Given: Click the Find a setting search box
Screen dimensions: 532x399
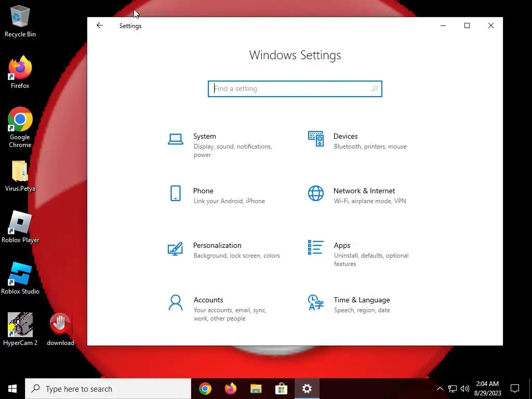Looking at the screenshot, I should pos(295,88).
